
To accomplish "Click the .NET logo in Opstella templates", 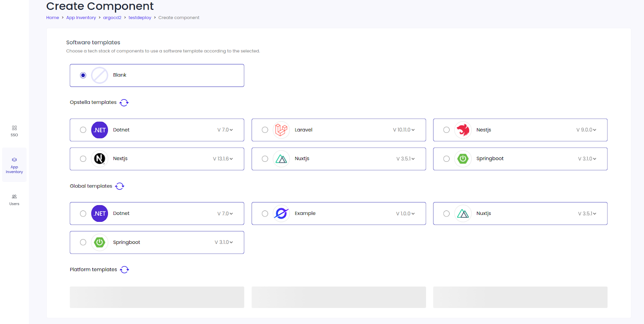I will coord(99,130).
